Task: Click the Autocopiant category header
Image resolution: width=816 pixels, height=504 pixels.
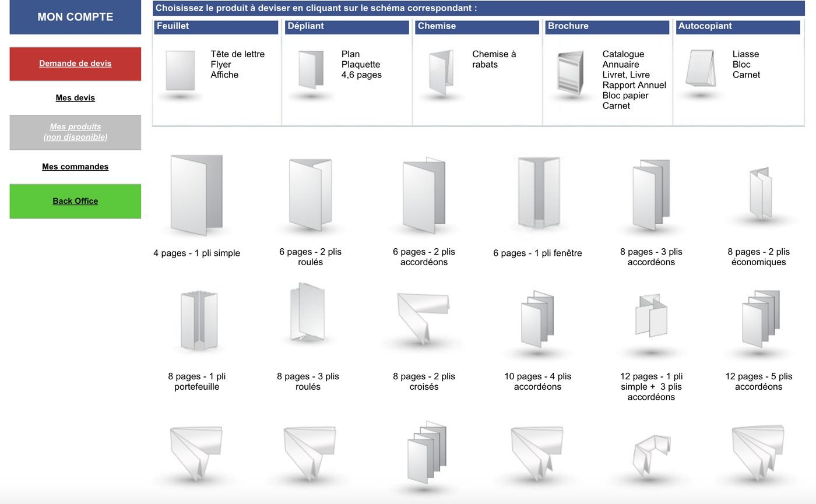Action: [738, 27]
